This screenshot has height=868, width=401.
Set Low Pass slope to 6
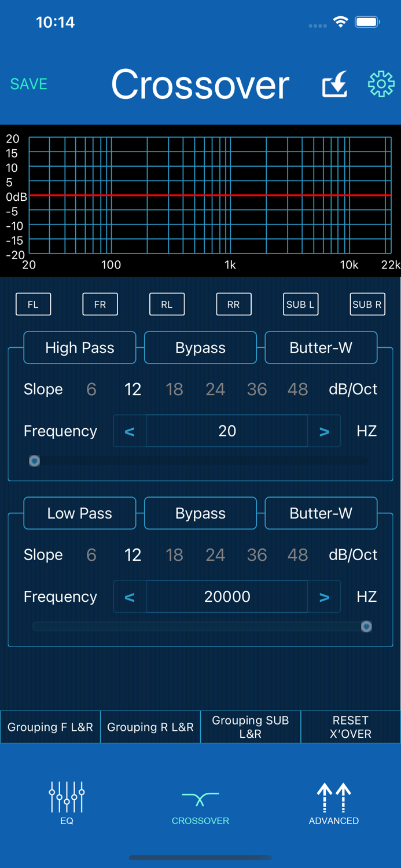91,555
